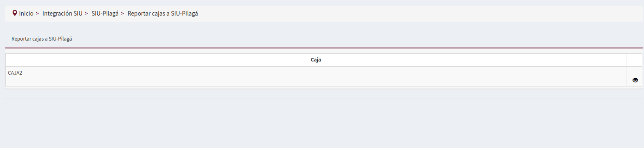Image resolution: width=644 pixels, height=148 pixels.
Task: Go to Inicio breadcrumb link
Action: point(26,14)
